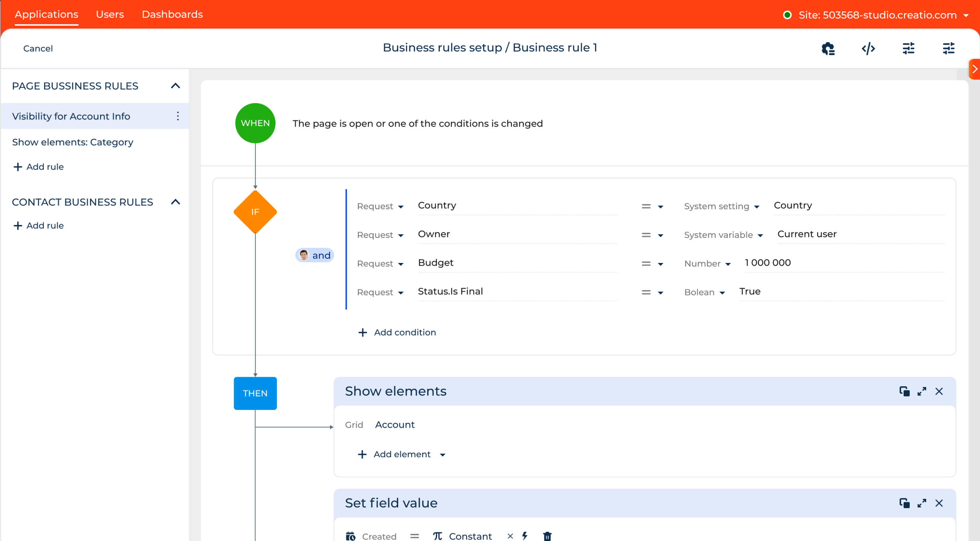Collapse the CONTACT BUSINESS RULES section
This screenshot has height=541, width=980.
pyautogui.click(x=175, y=202)
